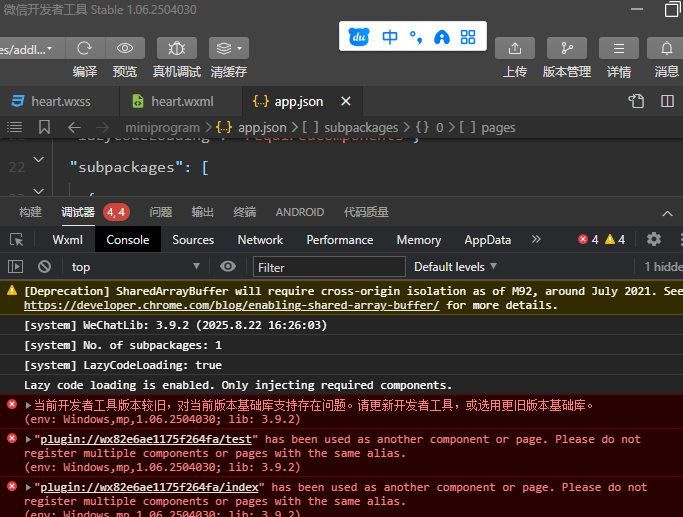
Task: Toggle Chinese input mode 中
Action: [390, 37]
